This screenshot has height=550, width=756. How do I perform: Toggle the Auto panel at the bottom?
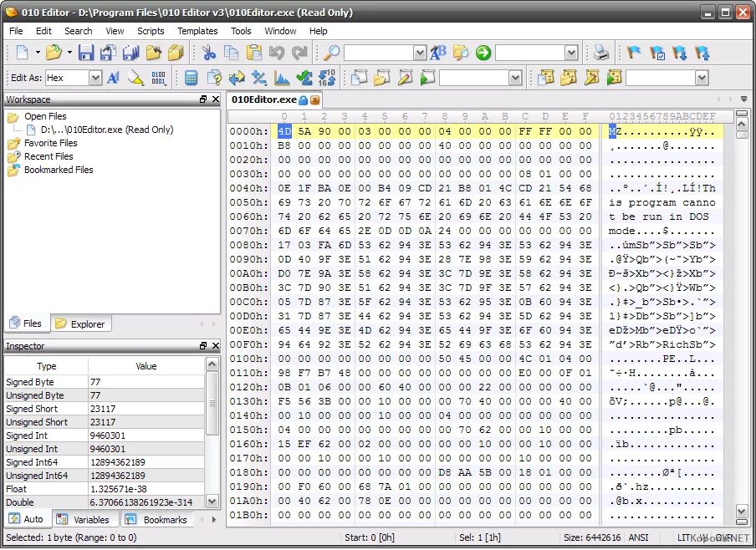(25, 519)
